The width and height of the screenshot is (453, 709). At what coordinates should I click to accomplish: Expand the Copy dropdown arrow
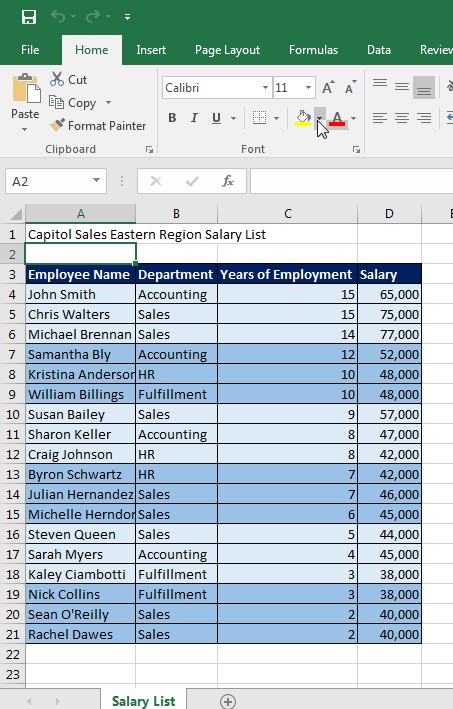109,103
